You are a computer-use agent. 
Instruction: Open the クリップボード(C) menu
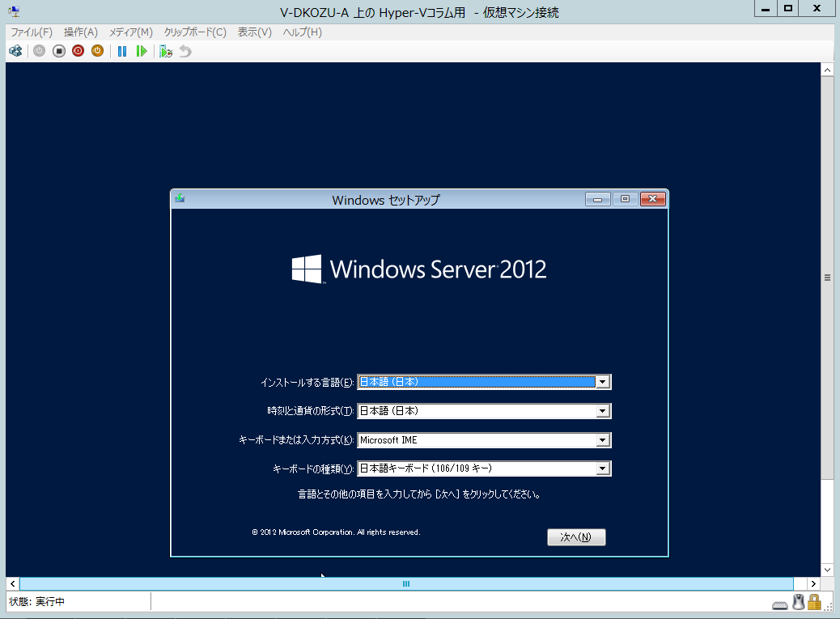(x=195, y=32)
